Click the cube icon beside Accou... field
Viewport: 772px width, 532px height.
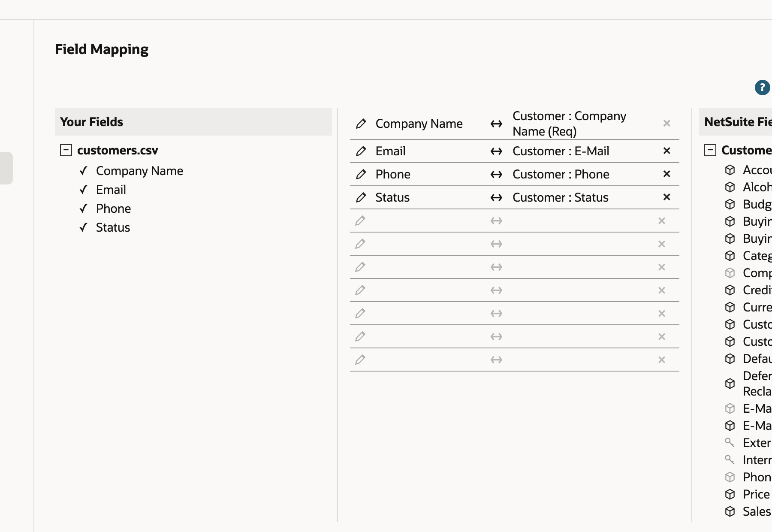pos(730,170)
